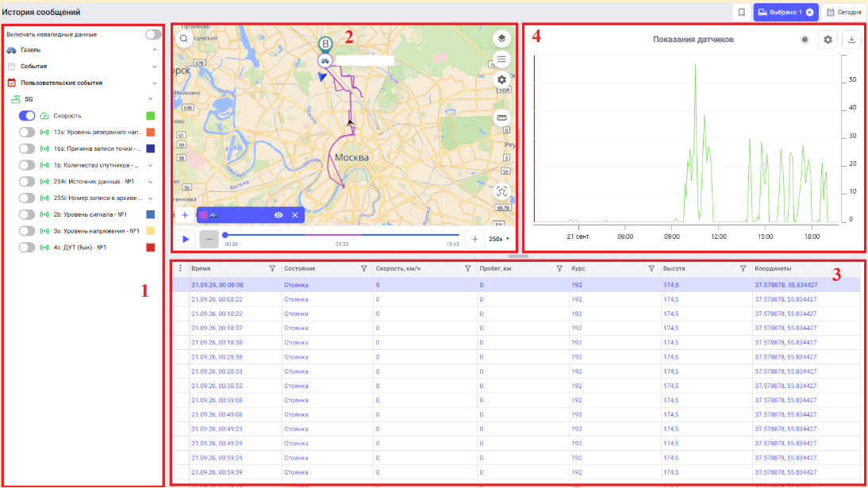The height and width of the screenshot is (488, 868).
Task: Enable the 16s Причина записи точки toggle
Action: point(26,148)
